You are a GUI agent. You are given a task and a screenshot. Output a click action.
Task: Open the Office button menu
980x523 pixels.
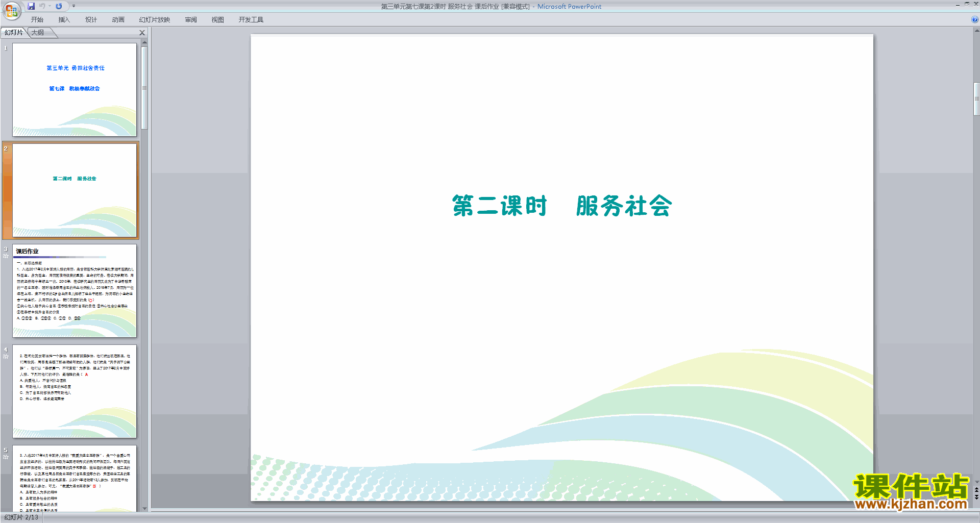(x=11, y=10)
